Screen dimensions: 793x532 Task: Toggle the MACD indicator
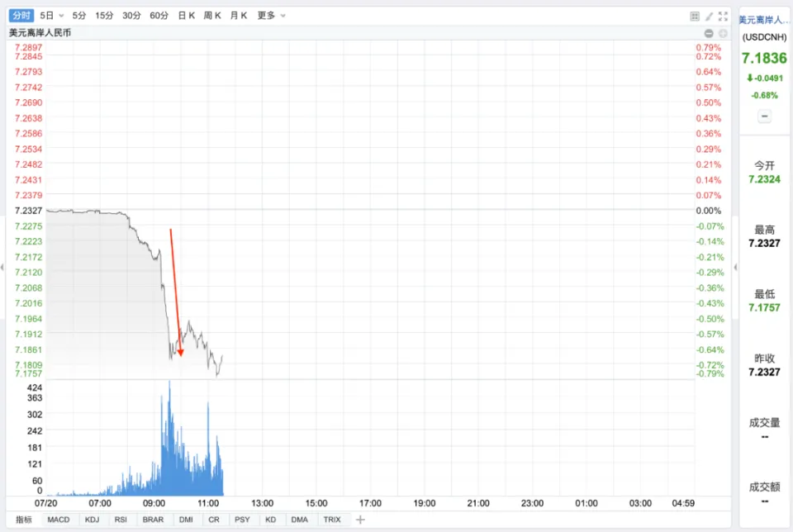point(59,520)
